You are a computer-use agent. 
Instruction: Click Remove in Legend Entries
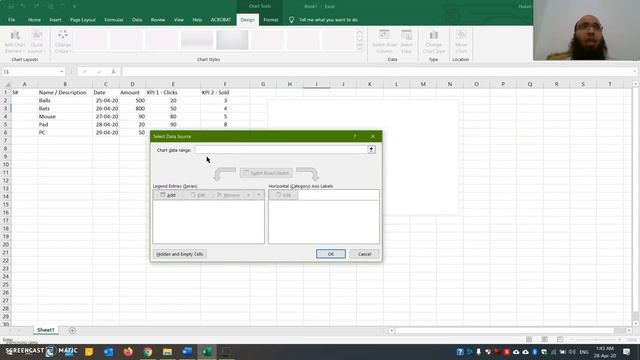coord(229,195)
